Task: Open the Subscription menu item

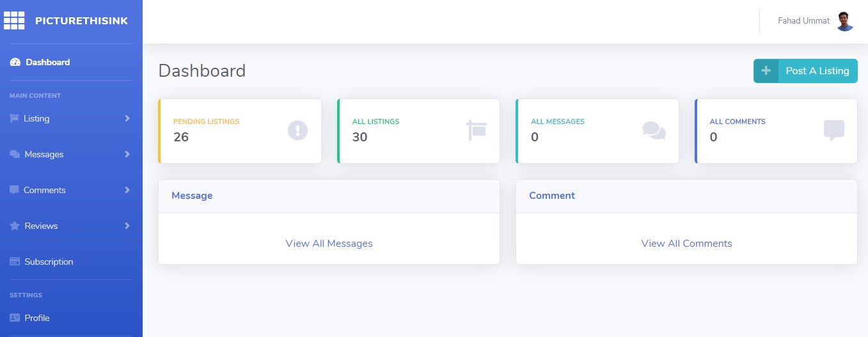Action: pyautogui.click(x=49, y=262)
